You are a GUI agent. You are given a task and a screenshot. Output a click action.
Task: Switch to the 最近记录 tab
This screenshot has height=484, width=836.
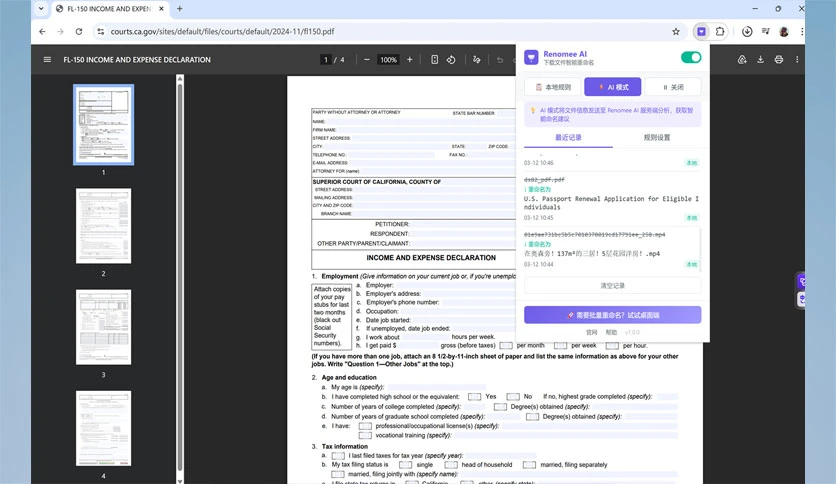point(568,138)
